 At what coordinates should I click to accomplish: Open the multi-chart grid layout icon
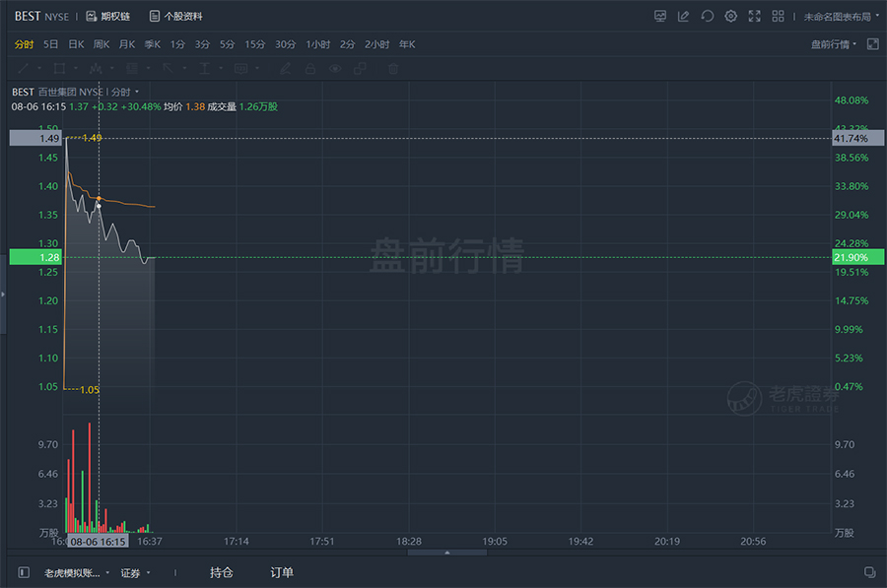779,17
